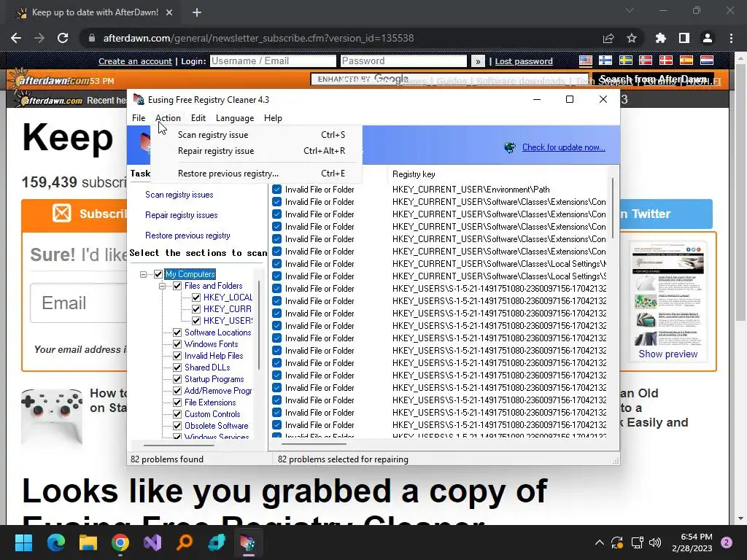Toggle Chrome side panel icon
The image size is (747, 560).
pos(684,38)
